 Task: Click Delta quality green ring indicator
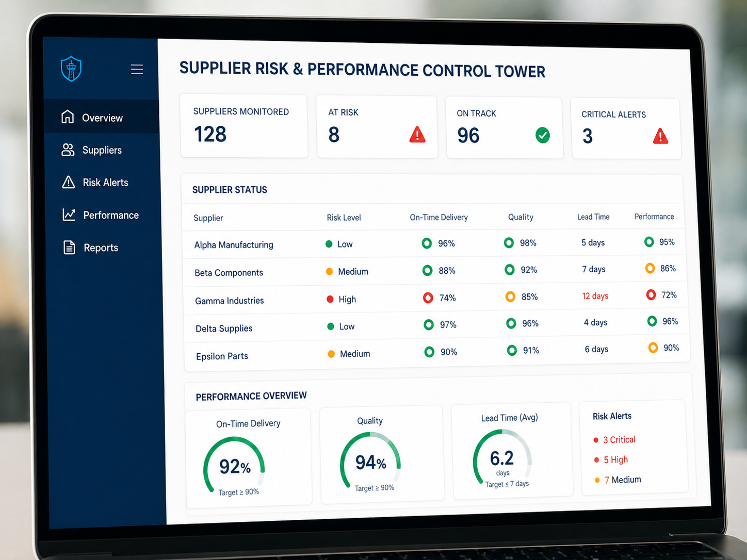(511, 323)
